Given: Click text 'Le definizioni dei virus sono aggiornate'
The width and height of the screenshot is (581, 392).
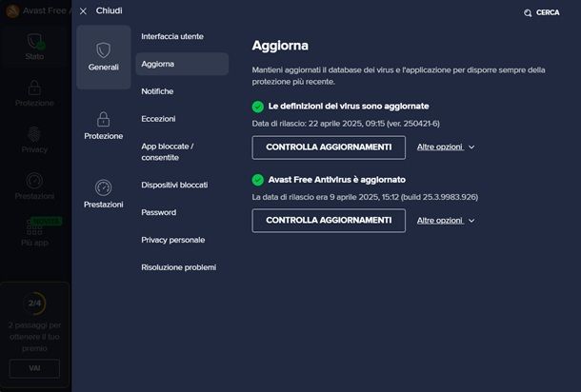Looking at the screenshot, I should [349, 107].
